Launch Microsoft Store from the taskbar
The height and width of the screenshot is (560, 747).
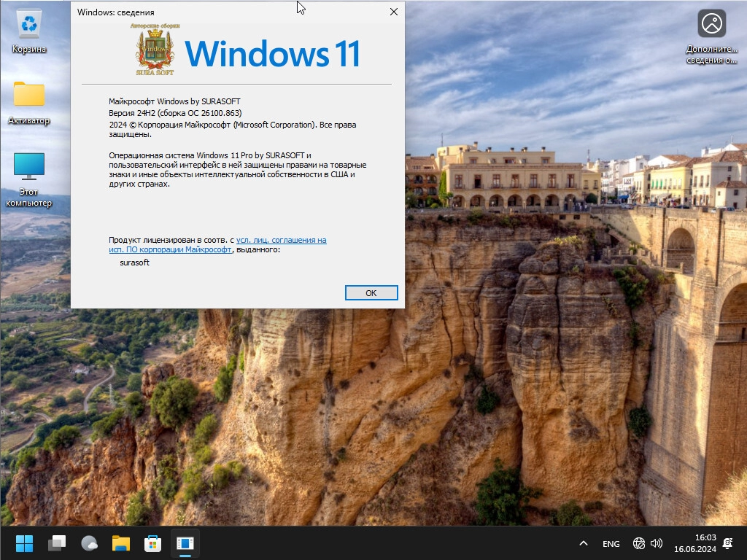coord(153,542)
